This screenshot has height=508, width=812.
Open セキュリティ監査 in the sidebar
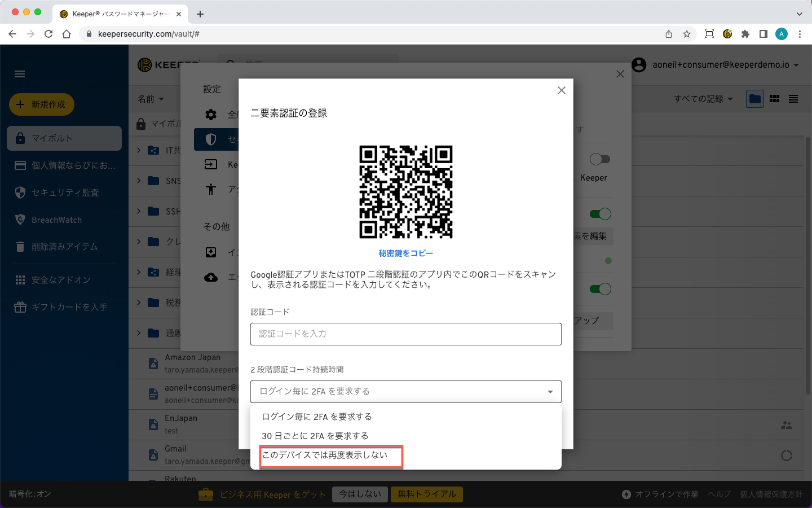click(65, 192)
